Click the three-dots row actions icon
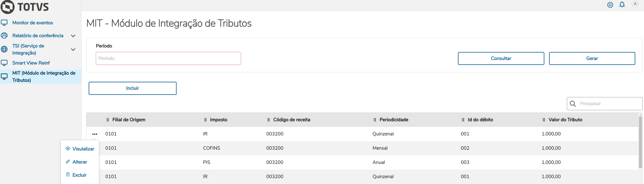Viewport: 644px width, 184px height. [95, 134]
